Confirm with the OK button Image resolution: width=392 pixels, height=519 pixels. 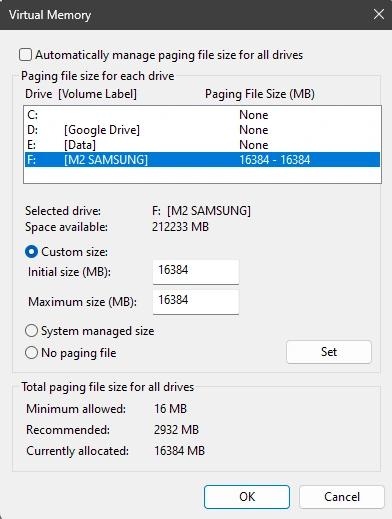click(247, 497)
